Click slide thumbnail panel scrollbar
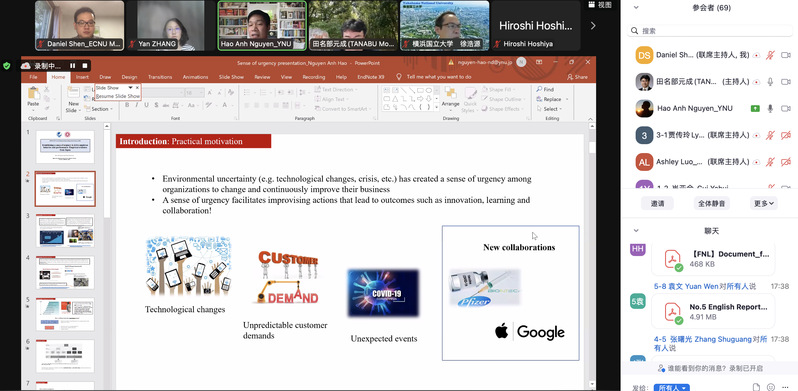The image size is (798, 391). (107, 173)
